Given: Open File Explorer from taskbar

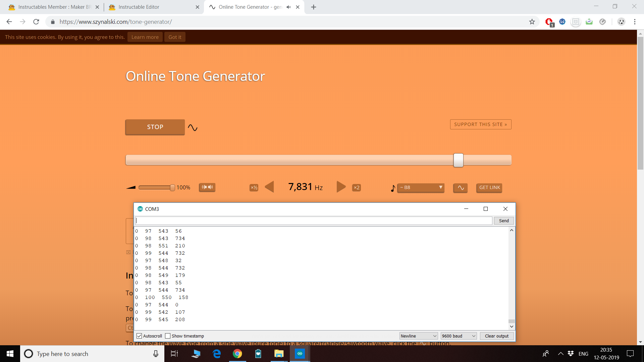Looking at the screenshot, I should click(279, 354).
